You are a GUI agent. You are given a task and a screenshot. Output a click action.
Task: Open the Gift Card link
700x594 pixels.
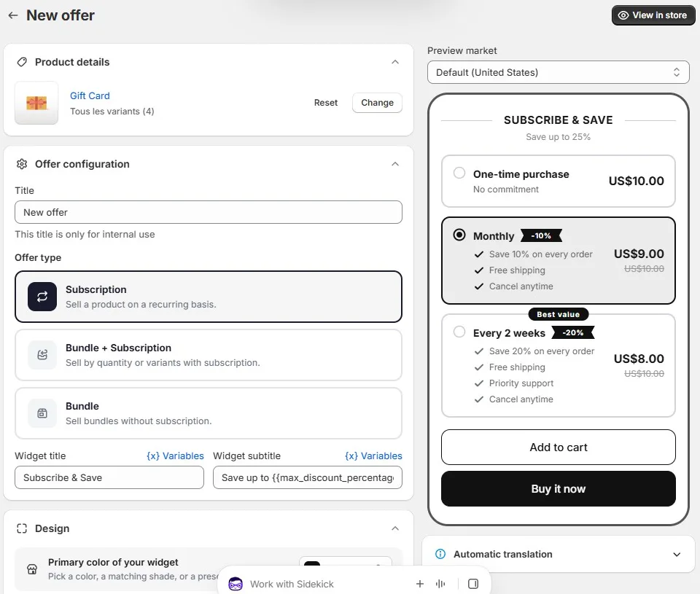[x=90, y=96]
